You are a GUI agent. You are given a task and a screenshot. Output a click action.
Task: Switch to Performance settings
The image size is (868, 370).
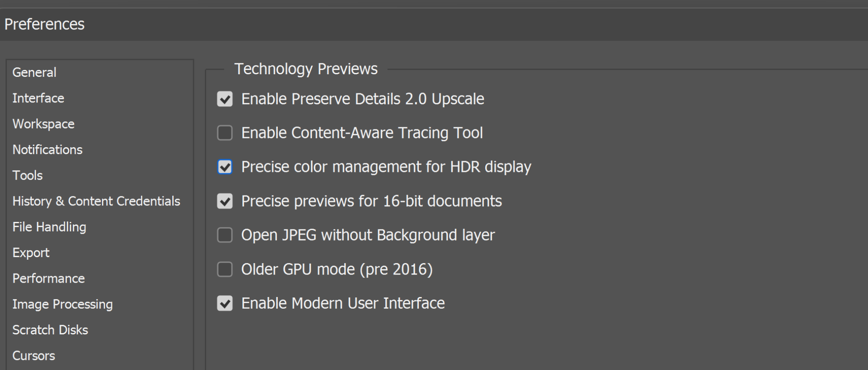click(x=49, y=278)
